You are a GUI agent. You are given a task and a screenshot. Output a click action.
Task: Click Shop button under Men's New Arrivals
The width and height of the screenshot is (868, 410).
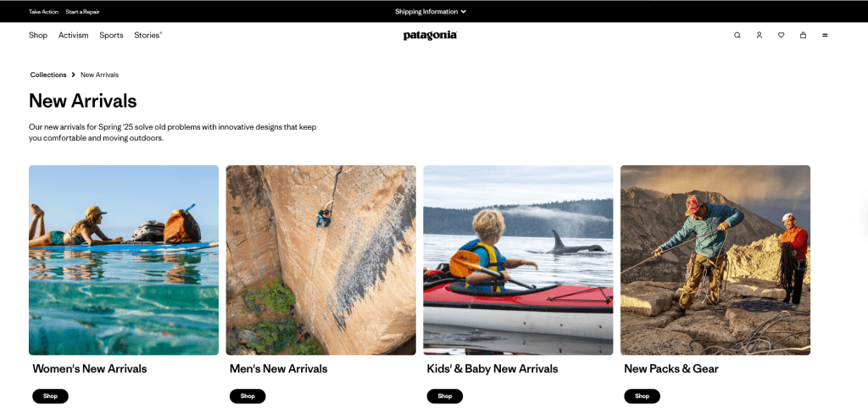point(248,396)
